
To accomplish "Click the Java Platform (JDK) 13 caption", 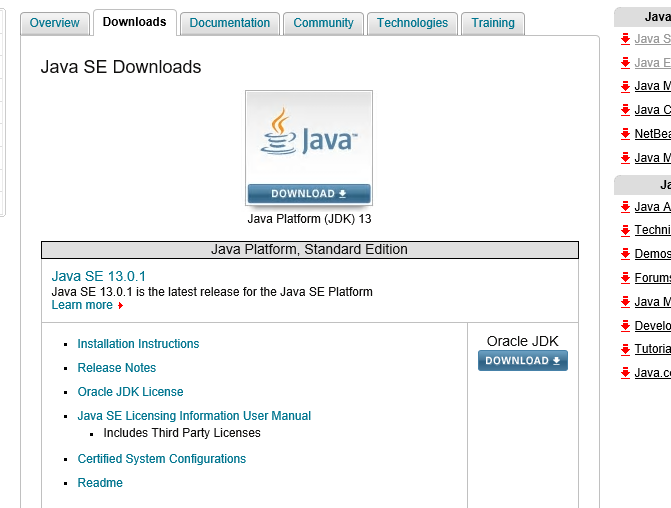I will pyautogui.click(x=309, y=219).
